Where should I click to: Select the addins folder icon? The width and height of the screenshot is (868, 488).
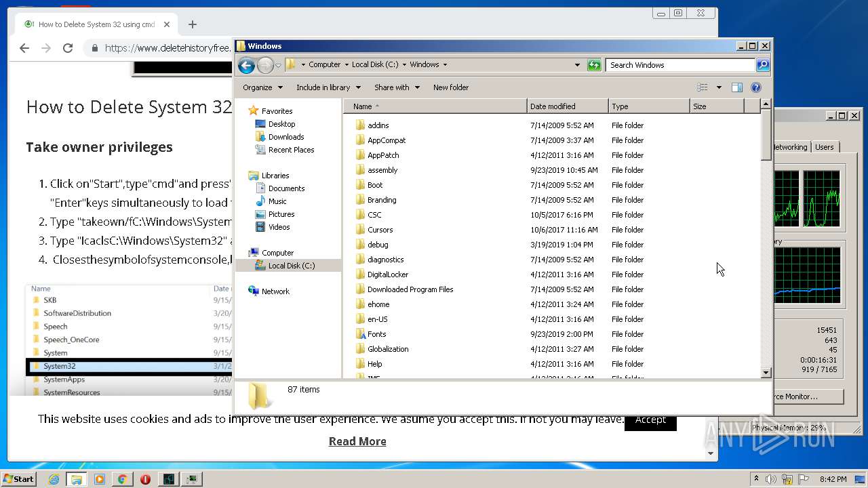tap(360, 125)
